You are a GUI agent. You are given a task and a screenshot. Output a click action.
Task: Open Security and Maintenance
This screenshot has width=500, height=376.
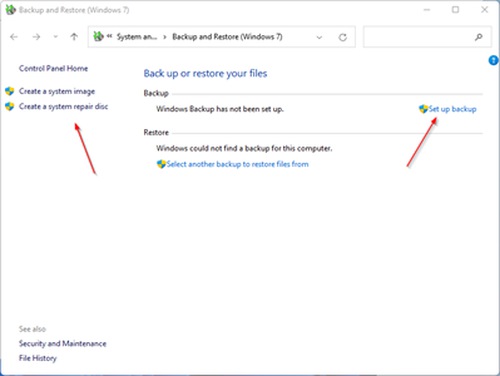point(63,343)
